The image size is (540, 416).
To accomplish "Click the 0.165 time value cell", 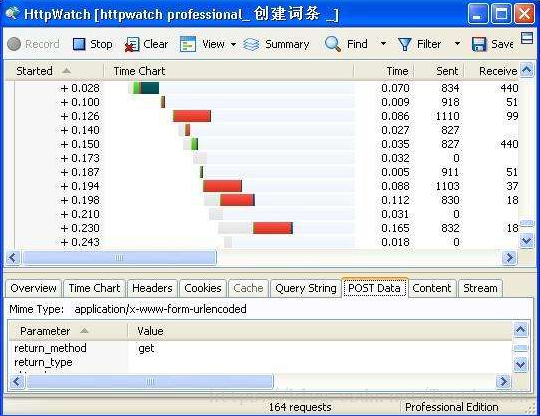I will 395,228.
